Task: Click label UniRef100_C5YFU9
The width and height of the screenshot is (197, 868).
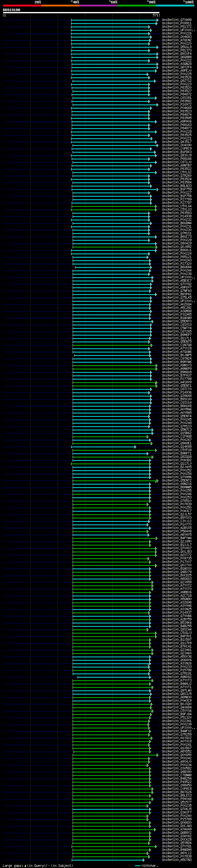Action: tap(177, 450)
